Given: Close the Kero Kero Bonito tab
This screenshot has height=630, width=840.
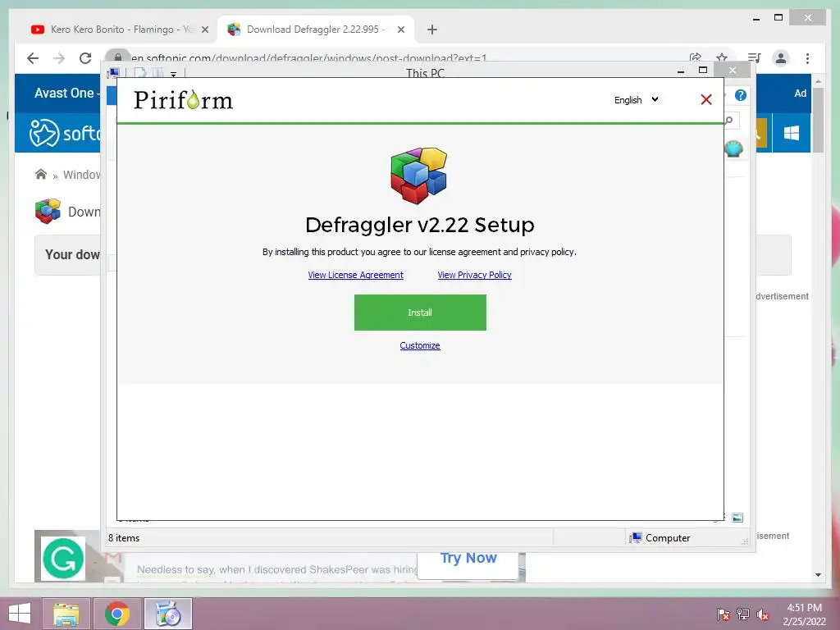Looking at the screenshot, I should click(x=205, y=30).
